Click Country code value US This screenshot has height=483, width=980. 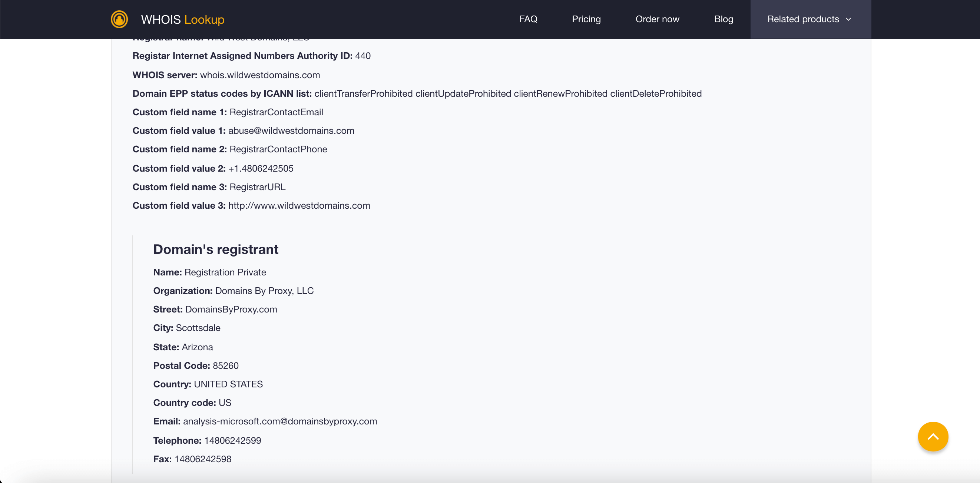tap(225, 403)
